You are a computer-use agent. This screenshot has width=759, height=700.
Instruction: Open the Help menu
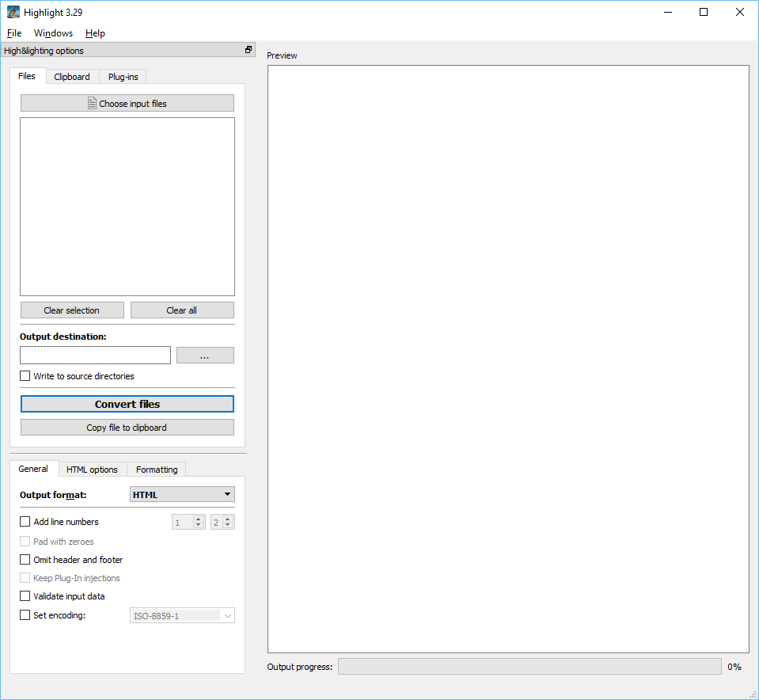(x=95, y=33)
